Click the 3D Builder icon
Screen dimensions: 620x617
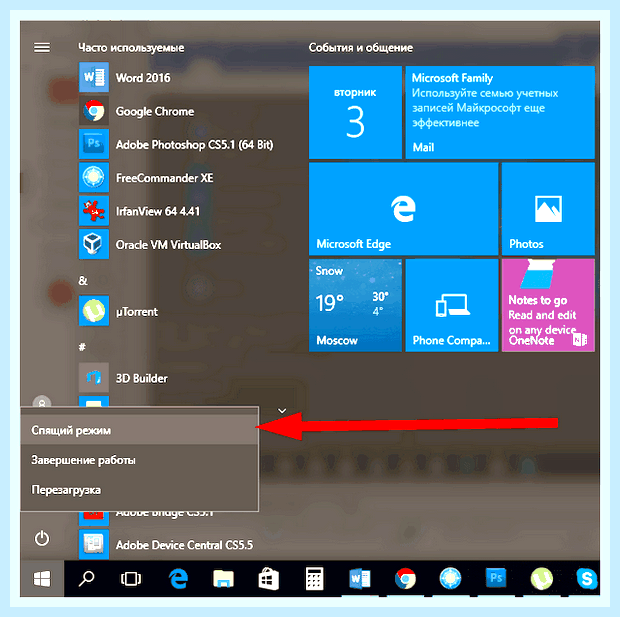(94, 378)
